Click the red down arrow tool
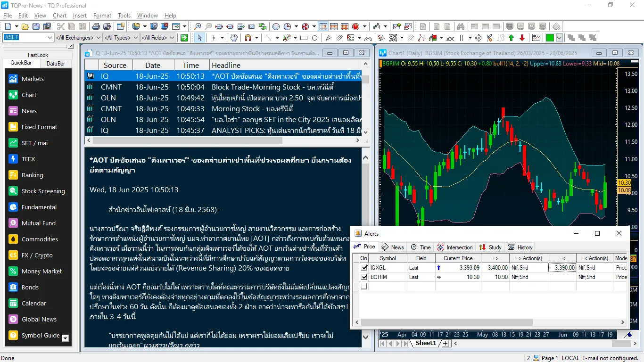Screen dimensions: 644x362 pos(522,38)
